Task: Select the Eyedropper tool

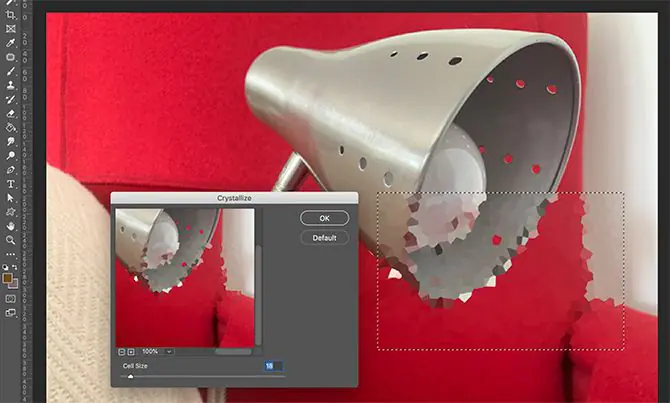Action: coord(11,44)
